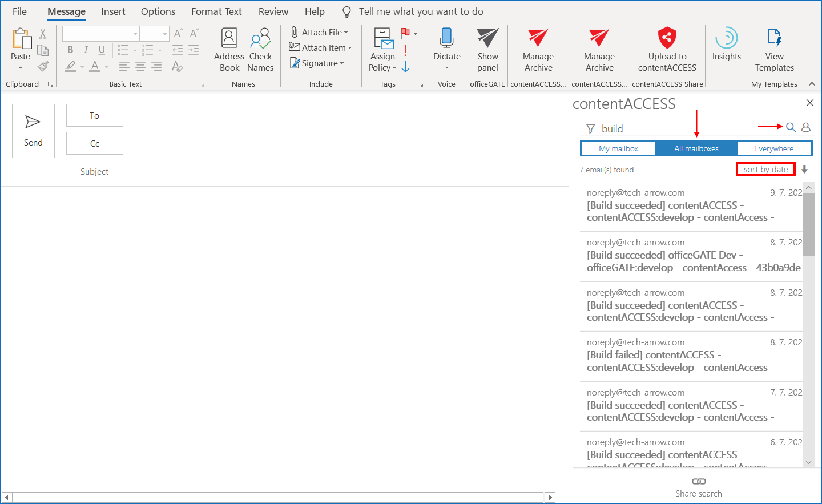Click the sort by date link
The width and height of the screenshot is (822, 504).
point(765,170)
